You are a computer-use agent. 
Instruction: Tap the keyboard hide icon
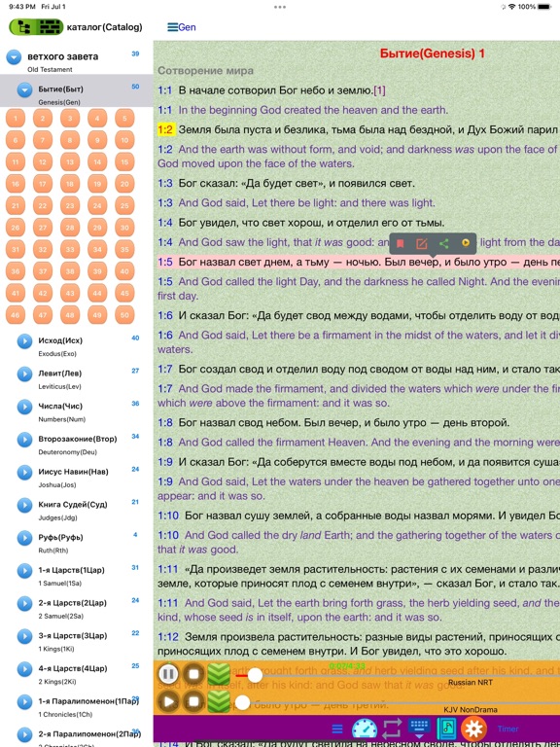pyautogui.click(x=419, y=729)
